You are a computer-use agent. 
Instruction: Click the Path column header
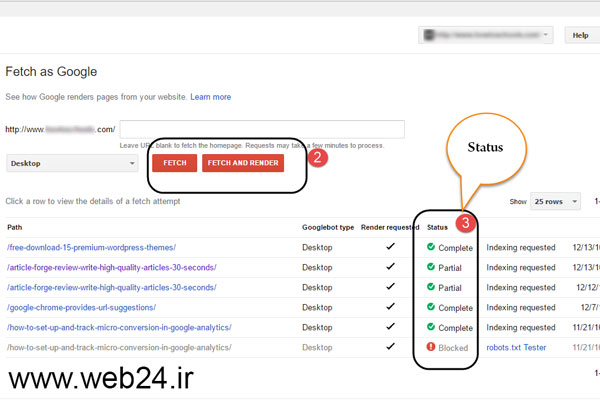pos(15,227)
